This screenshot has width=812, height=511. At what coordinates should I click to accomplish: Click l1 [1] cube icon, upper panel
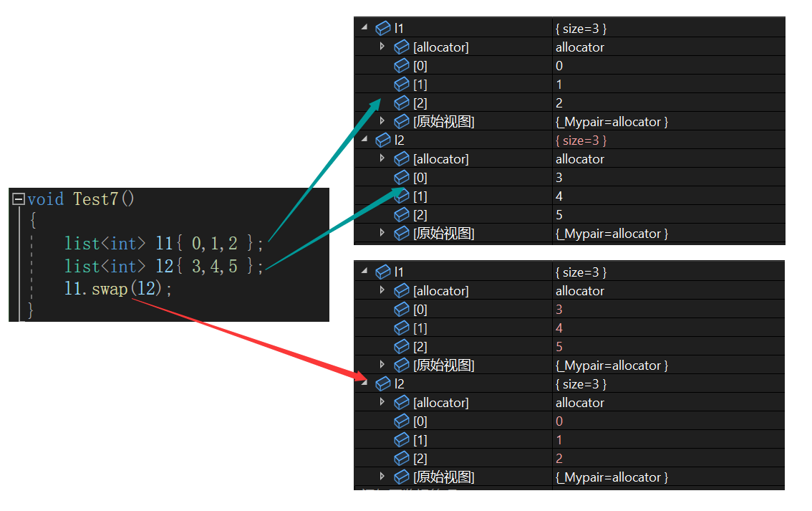[402, 84]
